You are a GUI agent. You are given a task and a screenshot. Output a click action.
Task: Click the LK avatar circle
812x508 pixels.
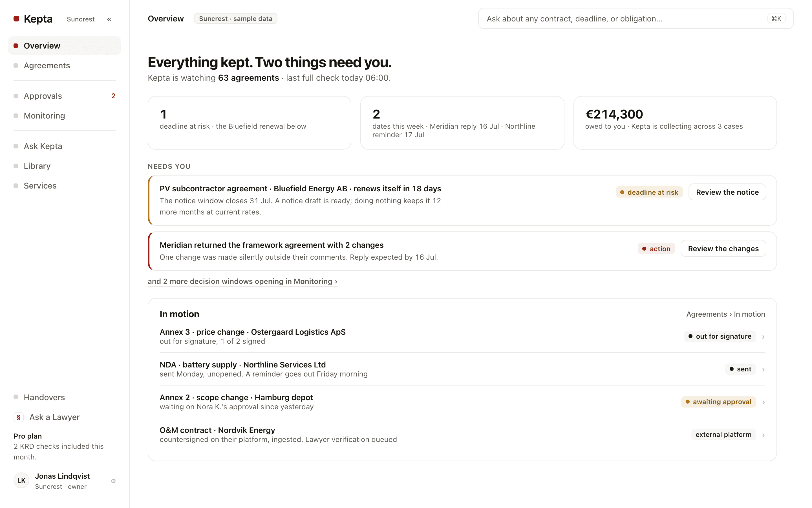tap(21, 480)
